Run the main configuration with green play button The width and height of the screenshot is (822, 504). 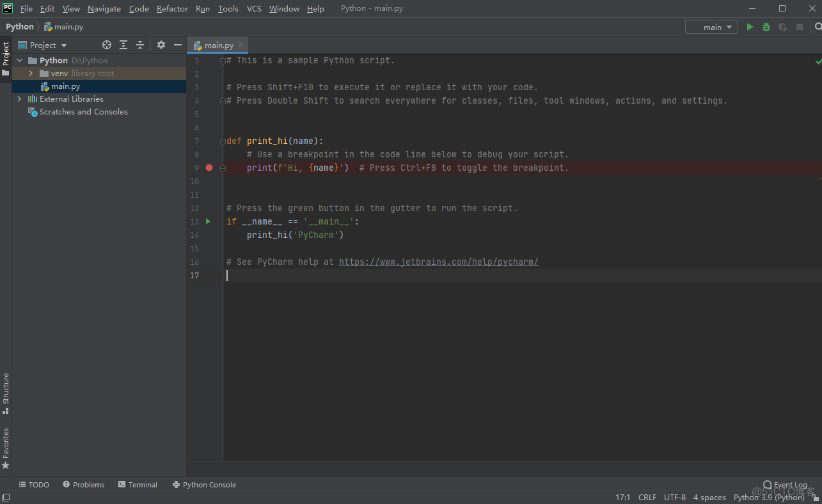(x=750, y=27)
